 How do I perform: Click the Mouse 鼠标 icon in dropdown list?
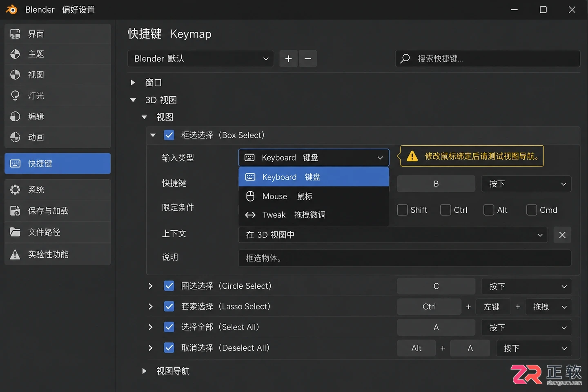pyautogui.click(x=250, y=196)
